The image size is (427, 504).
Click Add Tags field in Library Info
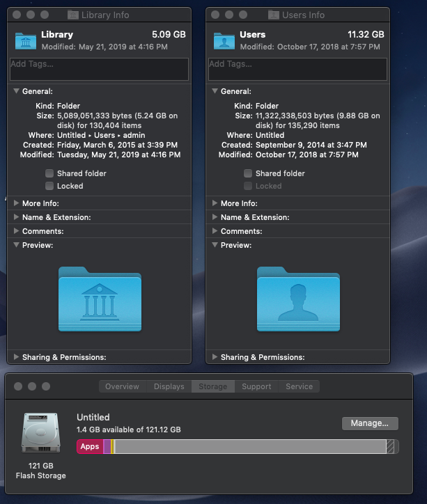(x=99, y=69)
